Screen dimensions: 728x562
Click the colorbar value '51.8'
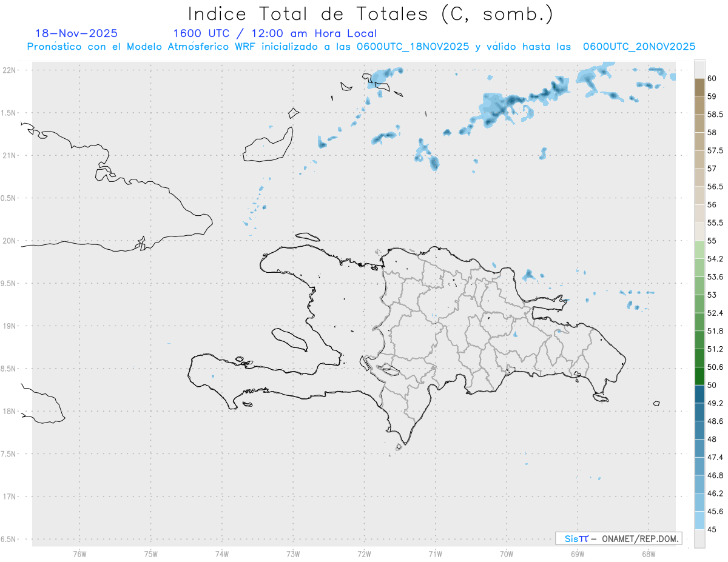pyautogui.click(x=715, y=331)
